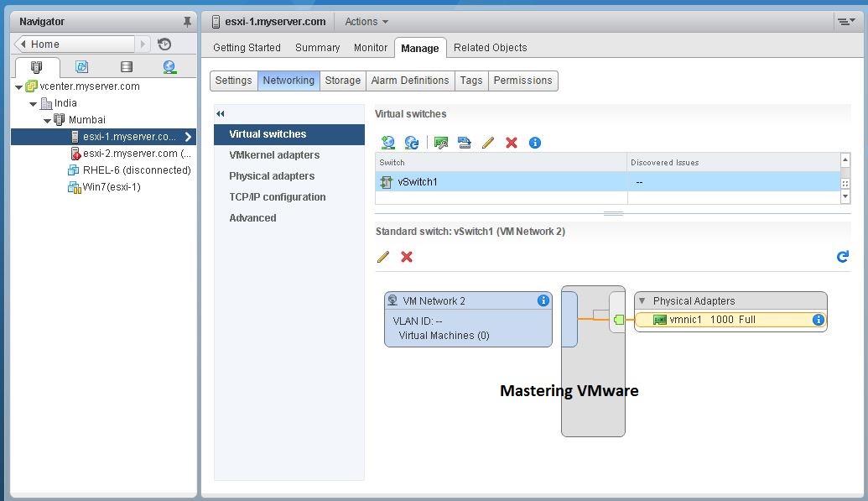
Task: Open the Summary tab
Action: (317, 48)
